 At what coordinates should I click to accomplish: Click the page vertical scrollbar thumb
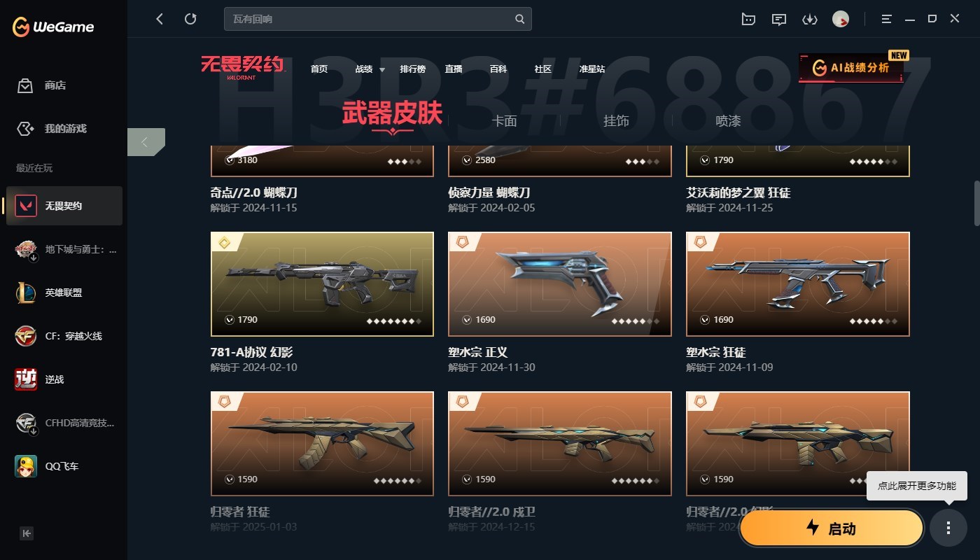(976, 204)
